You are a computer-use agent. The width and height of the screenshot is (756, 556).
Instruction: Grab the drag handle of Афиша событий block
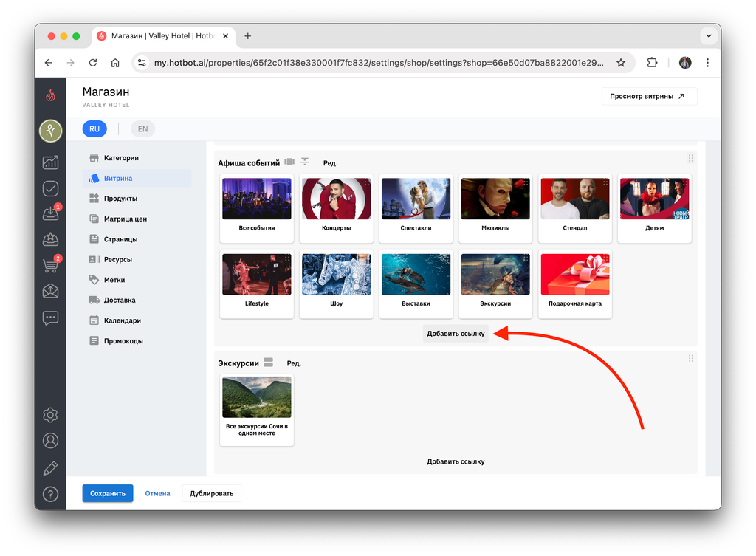(691, 158)
